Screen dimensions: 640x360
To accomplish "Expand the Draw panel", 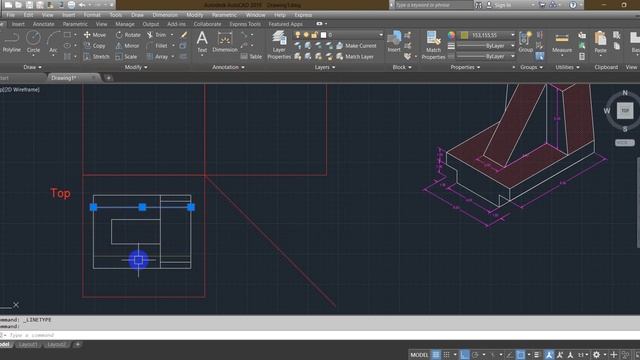I will pos(32,67).
